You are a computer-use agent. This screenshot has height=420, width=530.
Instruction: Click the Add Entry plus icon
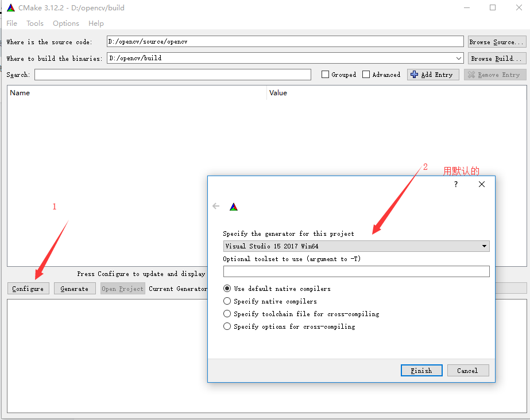click(x=415, y=74)
